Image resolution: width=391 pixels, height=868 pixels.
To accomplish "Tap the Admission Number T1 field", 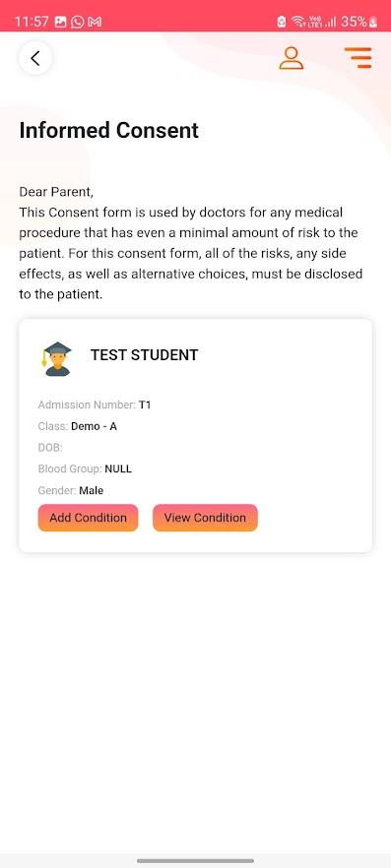I will point(95,405).
